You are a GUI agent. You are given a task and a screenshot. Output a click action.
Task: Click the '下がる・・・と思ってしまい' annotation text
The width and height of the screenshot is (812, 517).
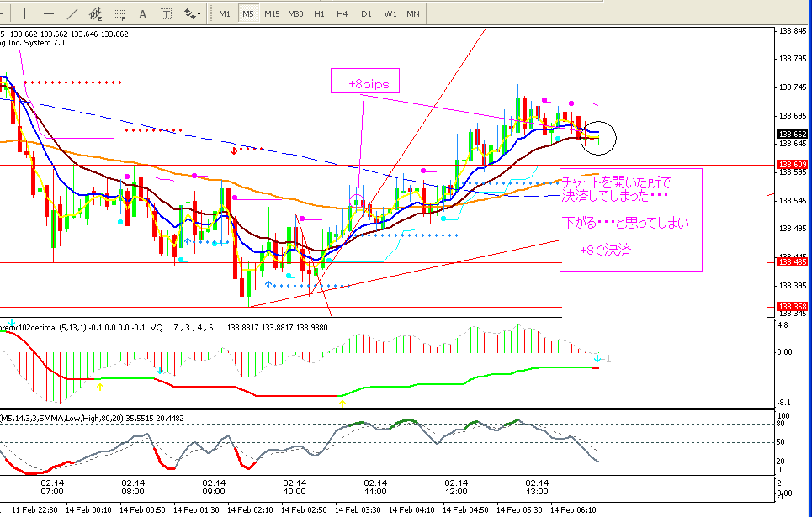pyautogui.click(x=625, y=223)
